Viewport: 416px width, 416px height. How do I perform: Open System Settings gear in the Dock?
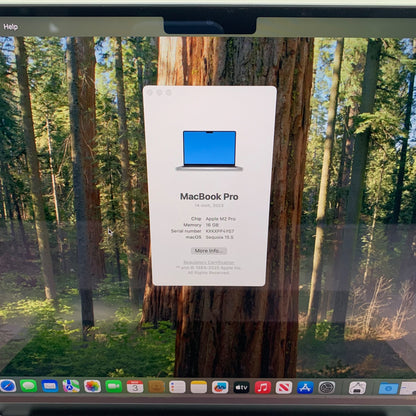[x=327, y=388]
